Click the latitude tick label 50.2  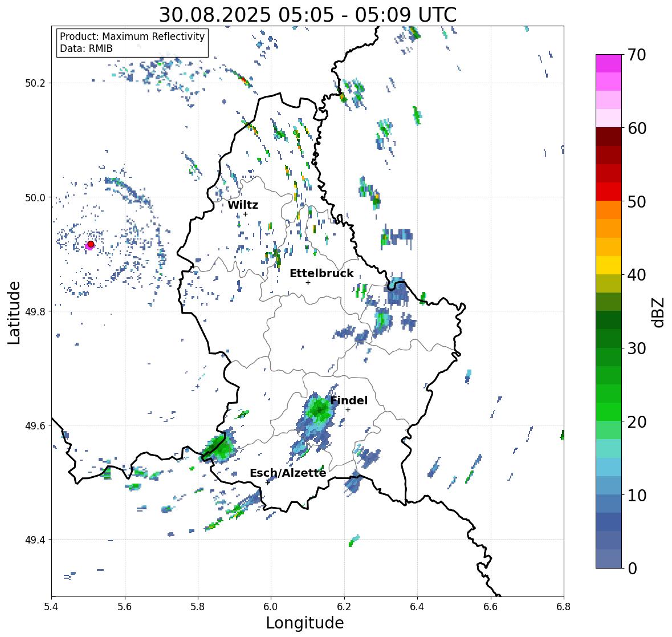pyautogui.click(x=35, y=83)
